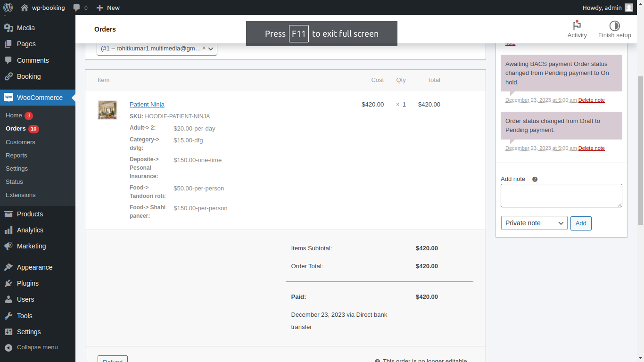Viewport: 644px width, 362px height.
Task: Click the Pages icon in the sidebar
Action: [x=8, y=44]
